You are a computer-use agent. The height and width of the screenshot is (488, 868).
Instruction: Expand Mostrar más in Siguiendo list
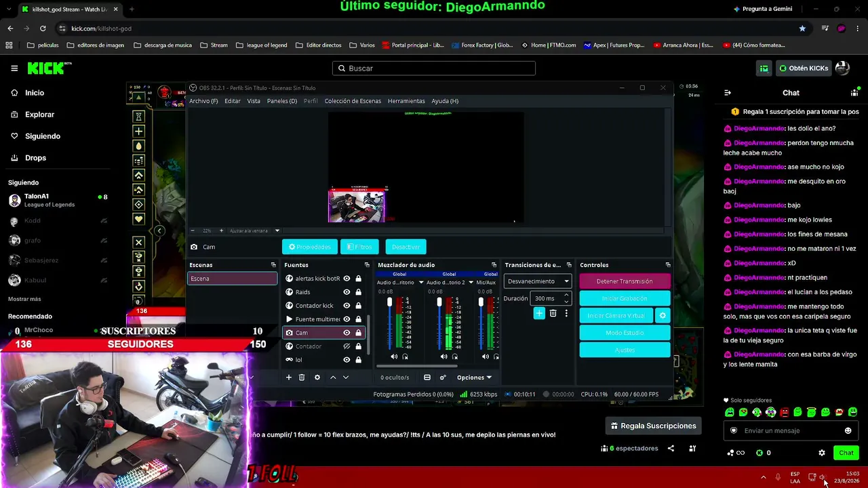coord(24,299)
